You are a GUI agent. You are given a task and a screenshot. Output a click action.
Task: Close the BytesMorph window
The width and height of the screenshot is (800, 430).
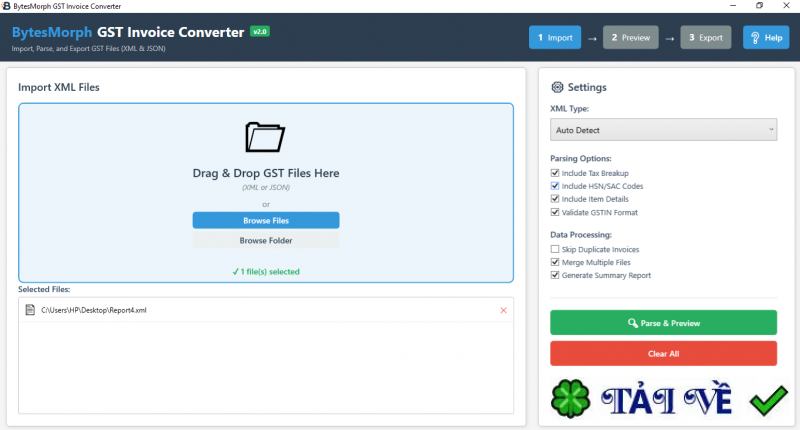786,6
